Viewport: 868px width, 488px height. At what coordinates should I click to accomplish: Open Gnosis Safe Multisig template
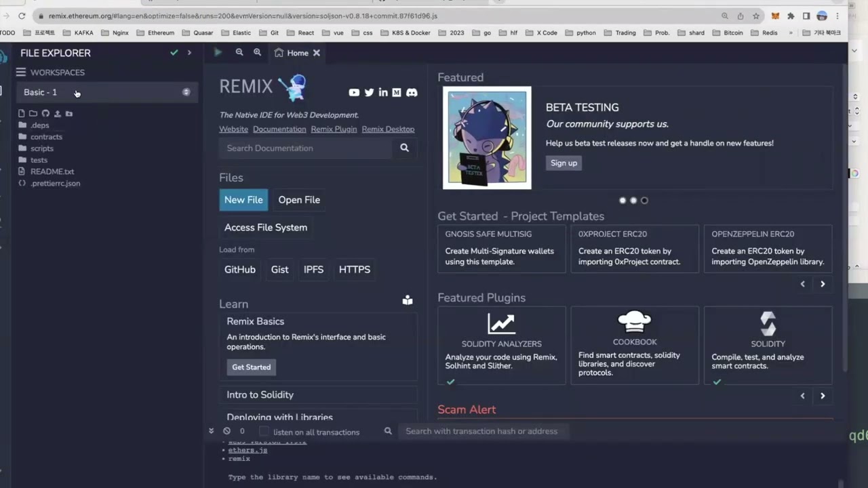[502, 249]
